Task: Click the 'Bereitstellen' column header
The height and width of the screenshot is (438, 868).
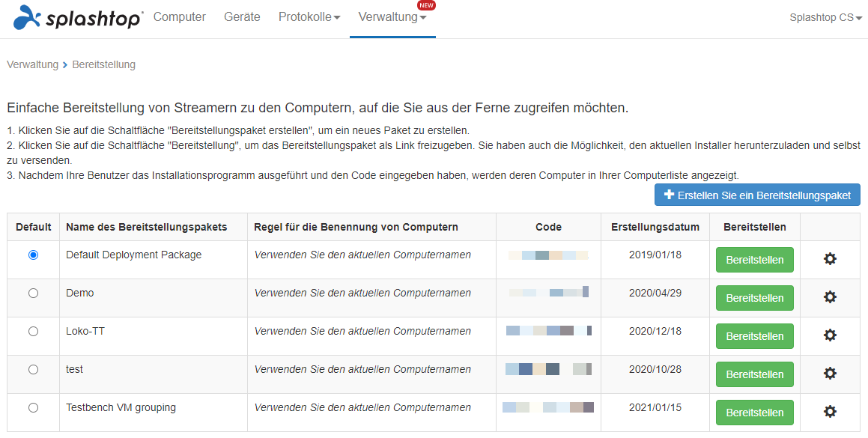Action: point(754,227)
